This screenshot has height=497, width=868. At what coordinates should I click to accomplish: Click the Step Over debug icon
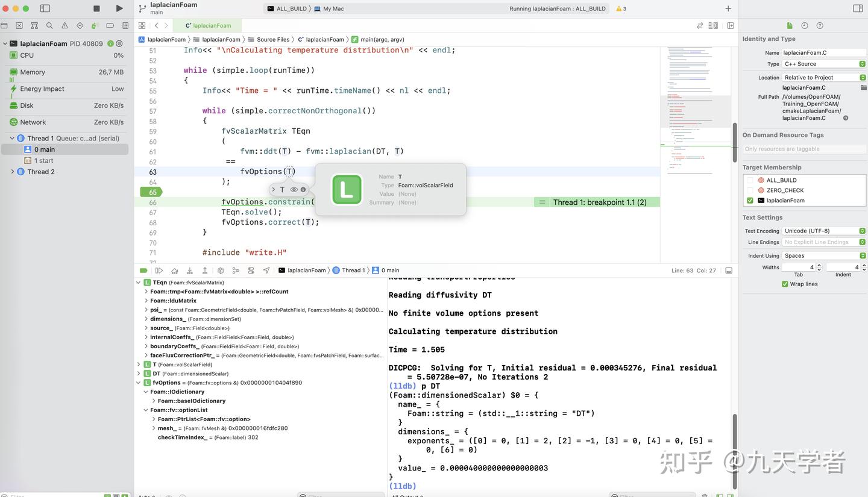(174, 270)
